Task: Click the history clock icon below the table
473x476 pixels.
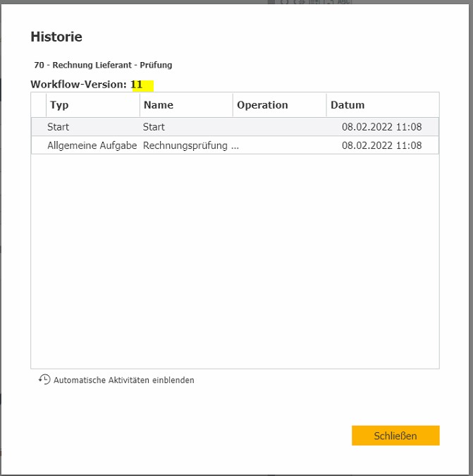Action: 44,379
